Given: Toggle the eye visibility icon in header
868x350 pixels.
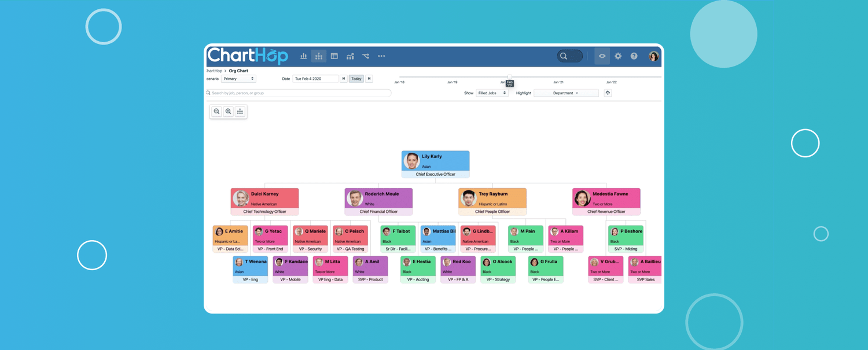Looking at the screenshot, I should click(602, 56).
